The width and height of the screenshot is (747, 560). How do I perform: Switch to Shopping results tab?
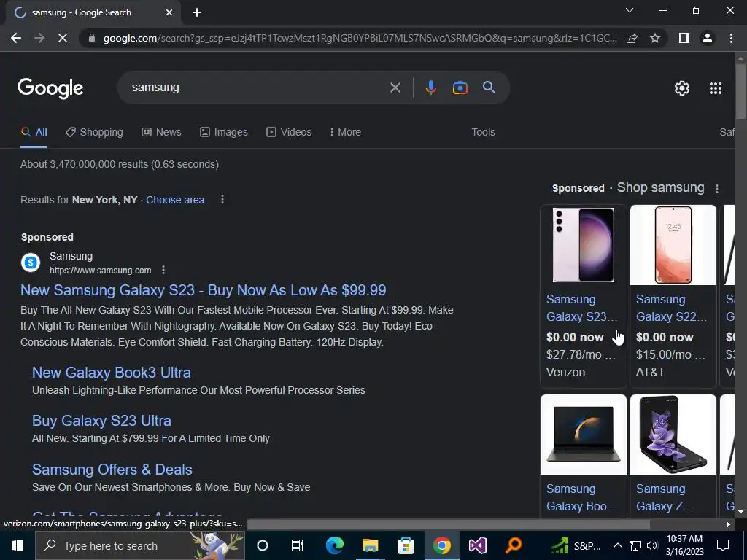pos(94,132)
